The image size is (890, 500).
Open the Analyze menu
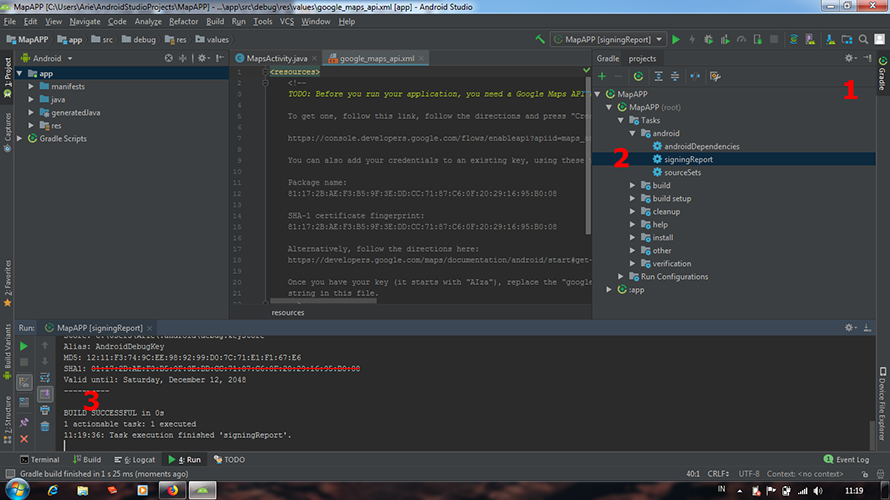148,22
